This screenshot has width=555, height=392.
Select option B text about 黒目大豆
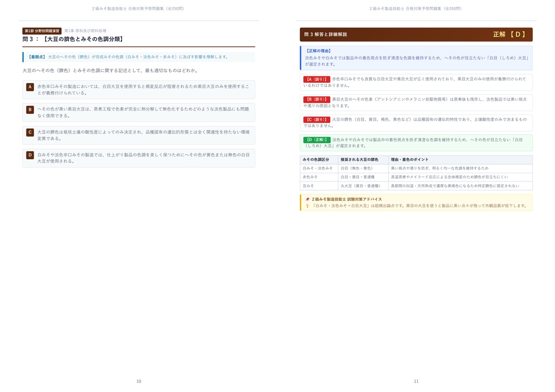pos(143,113)
